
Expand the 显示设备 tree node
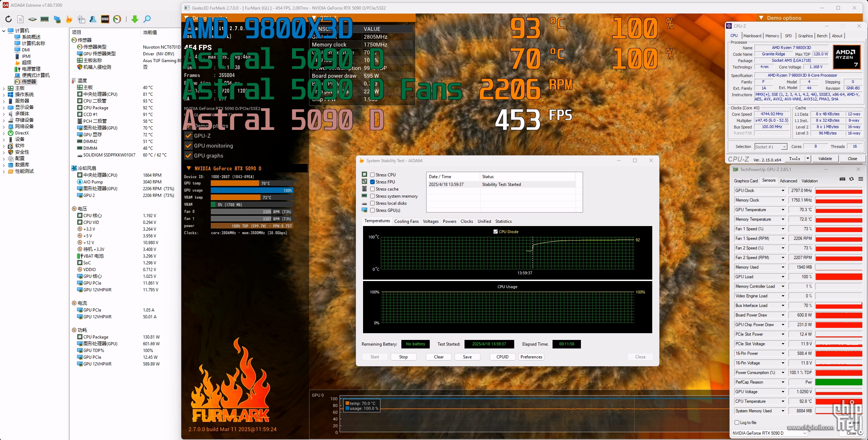click(4, 107)
